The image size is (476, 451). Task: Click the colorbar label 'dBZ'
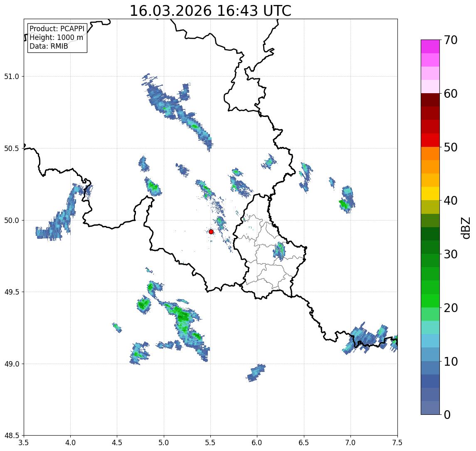465,228
